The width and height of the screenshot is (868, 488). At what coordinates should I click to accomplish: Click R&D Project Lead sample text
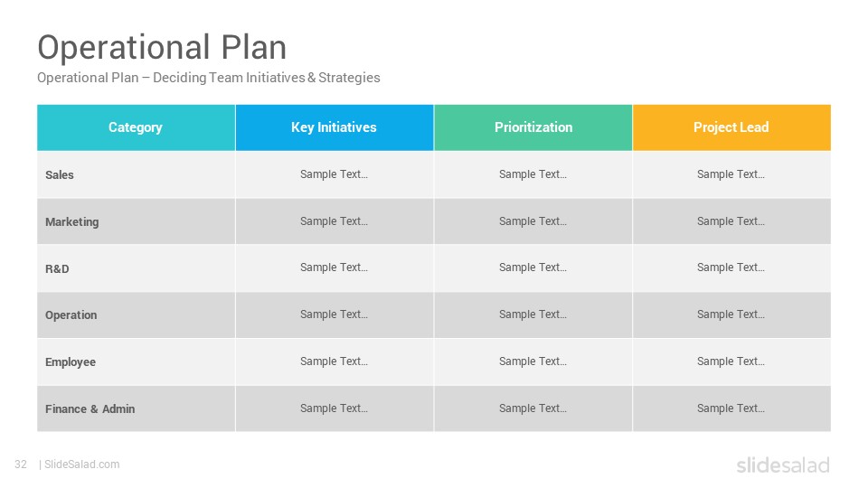[x=731, y=267]
